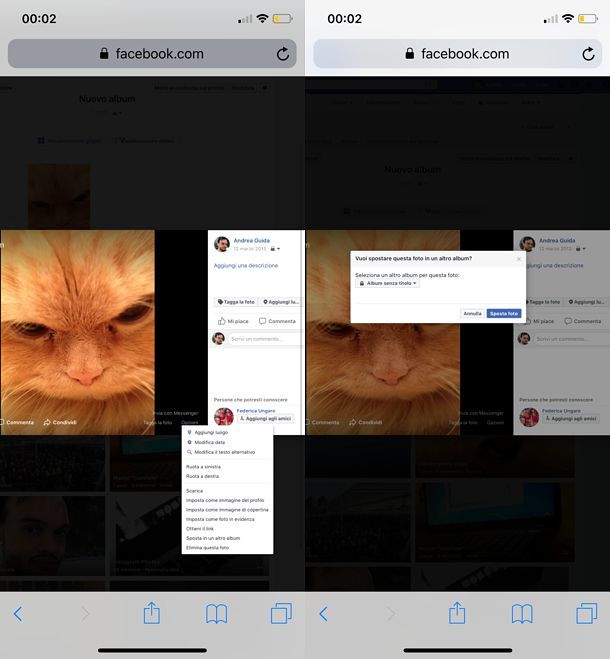Open Safari tabs overview in left screenshot
This screenshot has width=610, height=659.
281,613
